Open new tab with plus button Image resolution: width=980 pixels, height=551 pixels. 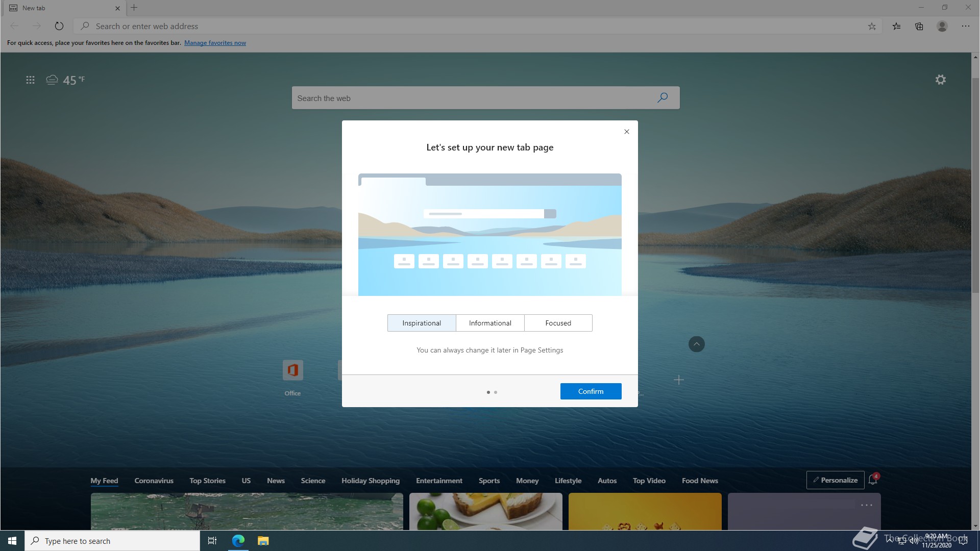point(134,8)
